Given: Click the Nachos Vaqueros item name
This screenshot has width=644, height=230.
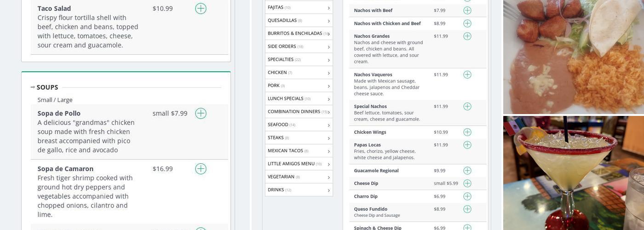Looking at the screenshot, I should coord(373,75).
